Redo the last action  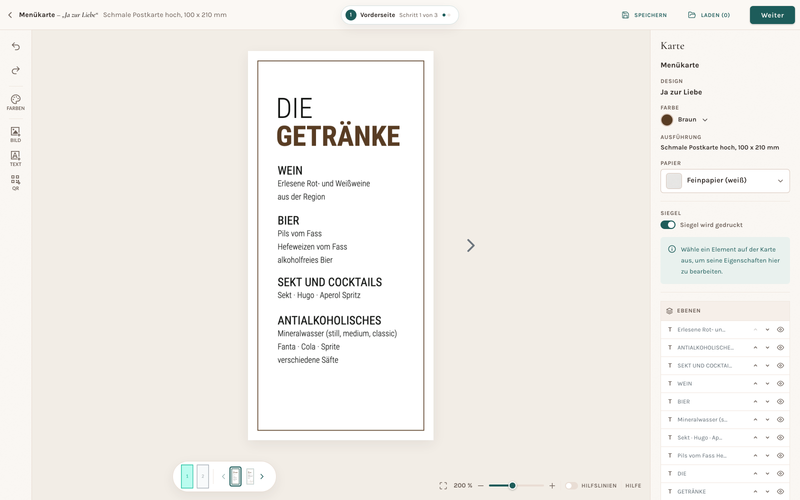coord(16,70)
